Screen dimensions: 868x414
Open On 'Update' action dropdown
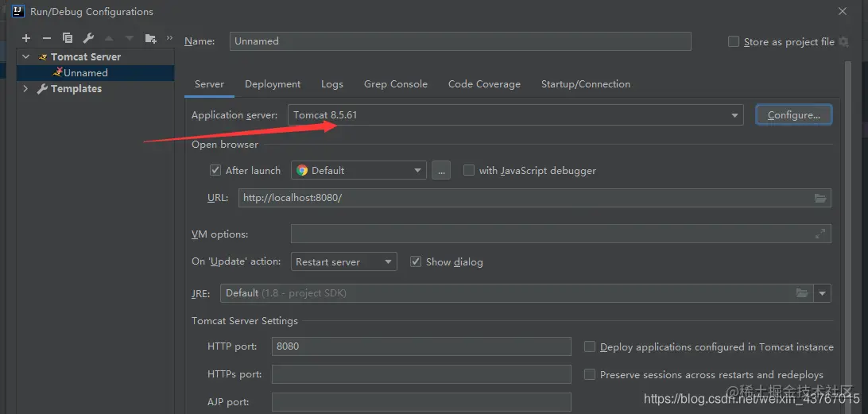343,261
